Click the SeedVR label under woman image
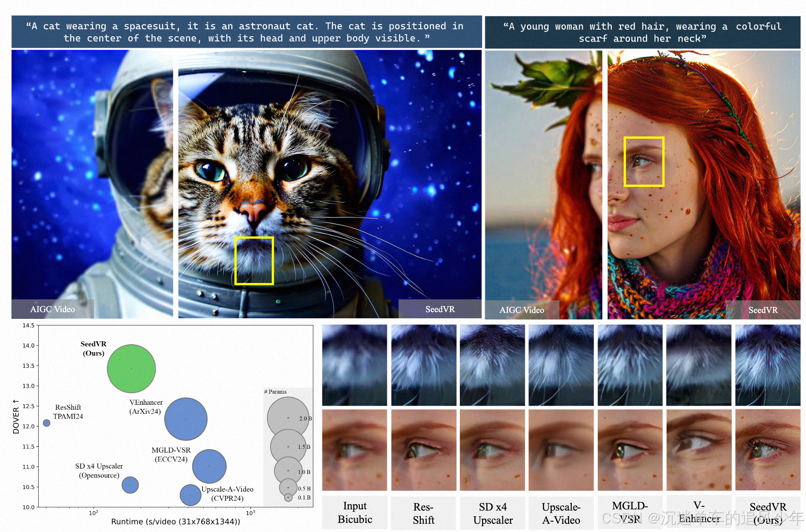The image size is (806, 532). [x=763, y=310]
